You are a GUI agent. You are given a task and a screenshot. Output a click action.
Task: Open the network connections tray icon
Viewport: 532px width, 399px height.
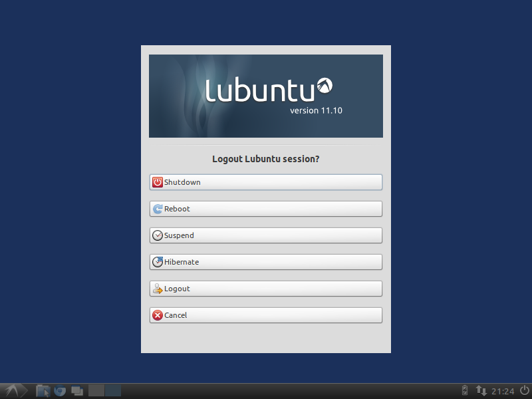point(481,390)
